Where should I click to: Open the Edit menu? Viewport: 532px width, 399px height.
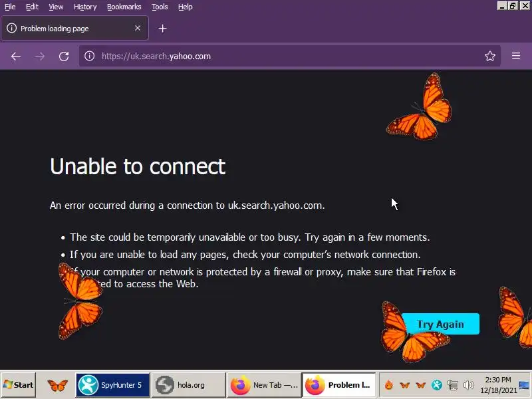click(32, 7)
